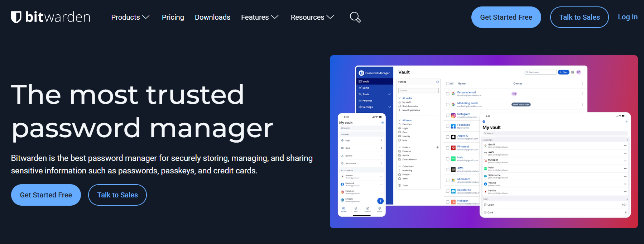Tick the Microsoft row checkbox
The image size is (644, 244).
click(x=448, y=180)
